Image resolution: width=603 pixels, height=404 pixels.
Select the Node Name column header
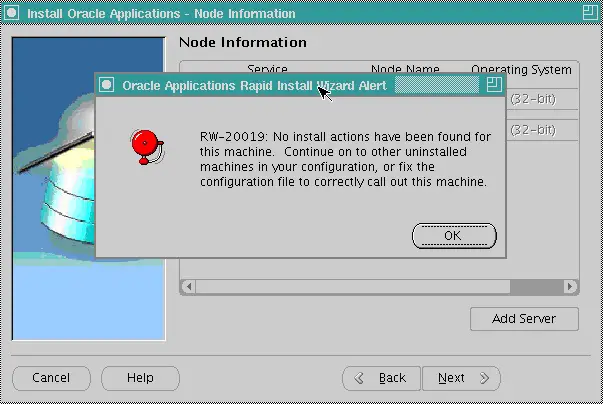pos(405,69)
